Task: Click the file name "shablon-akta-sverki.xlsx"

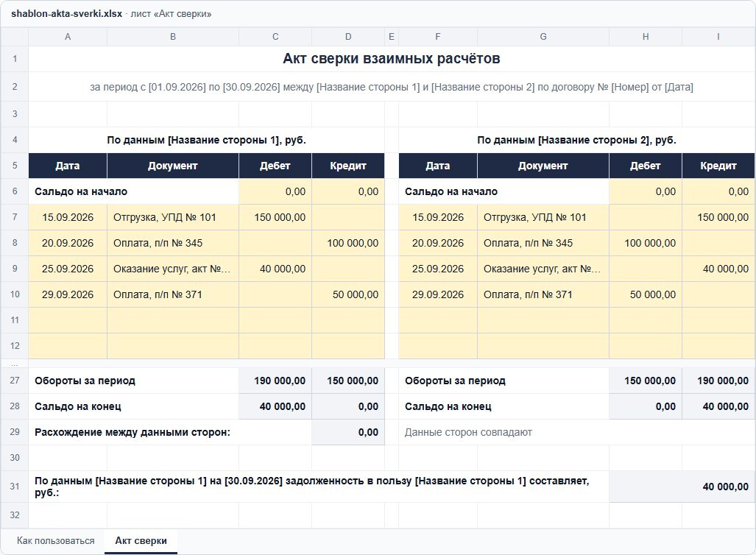Action: point(66,13)
